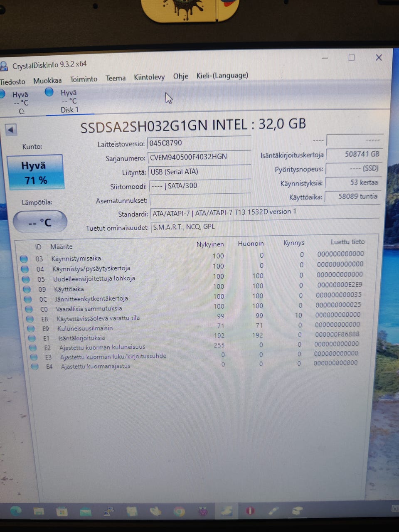Click the Pyöritysnopeus value ---- (SSD)
Viewport: 399px width, 532px height.
pyautogui.click(x=353, y=169)
